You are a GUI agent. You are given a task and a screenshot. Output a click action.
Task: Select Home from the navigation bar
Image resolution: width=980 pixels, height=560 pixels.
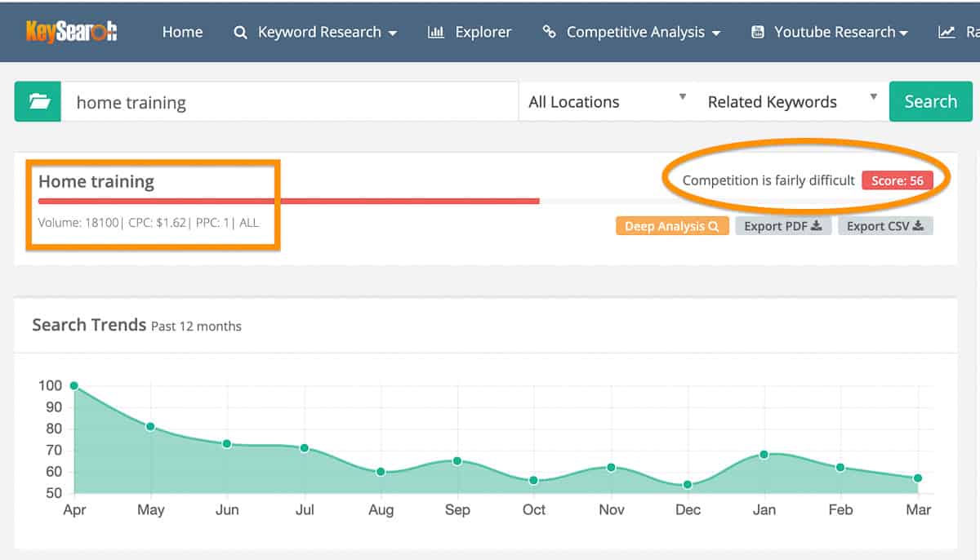(x=182, y=32)
